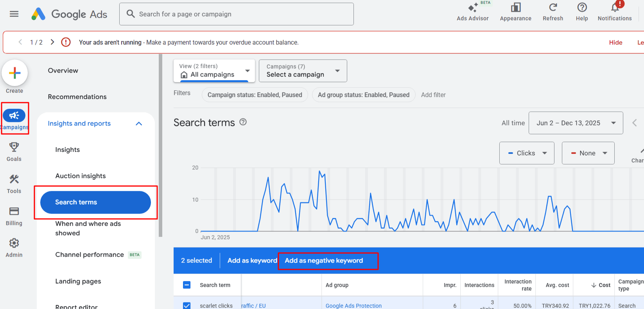Open Tools in the sidebar
The image size is (644, 309).
[14, 184]
